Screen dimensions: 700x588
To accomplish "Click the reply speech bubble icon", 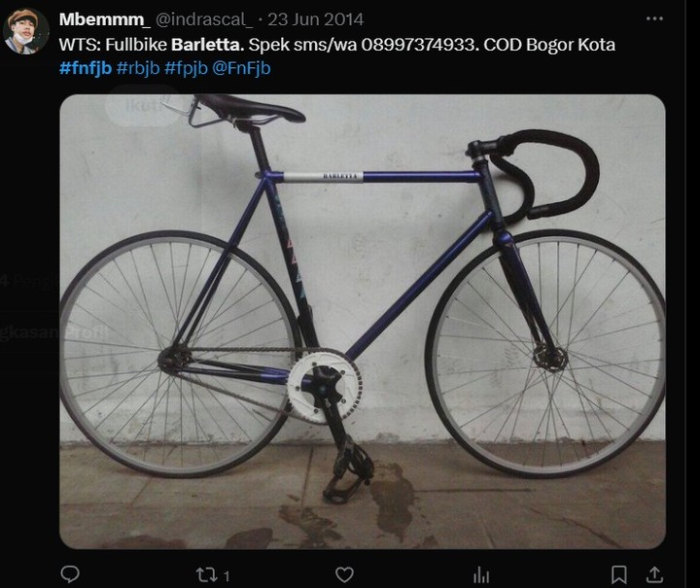I will pos(70,574).
